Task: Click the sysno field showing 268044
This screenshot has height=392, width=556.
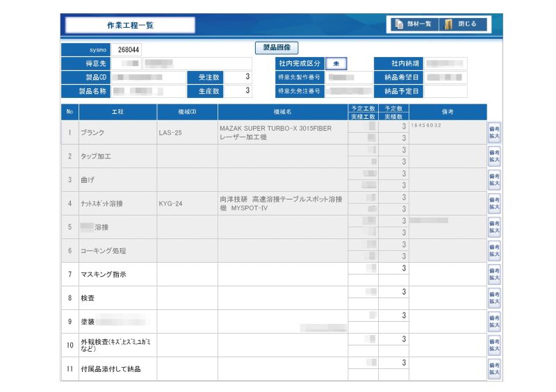Action: pyautogui.click(x=129, y=50)
